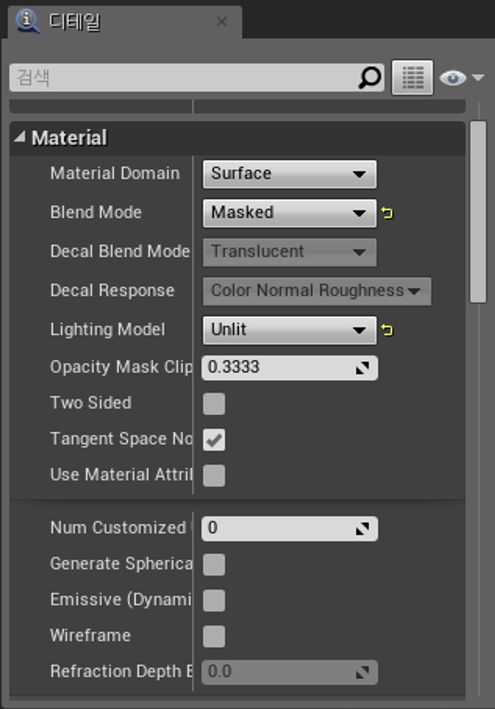This screenshot has height=709, width=495.
Task: Open the Lighting Model Unlit dropdown
Action: point(289,330)
